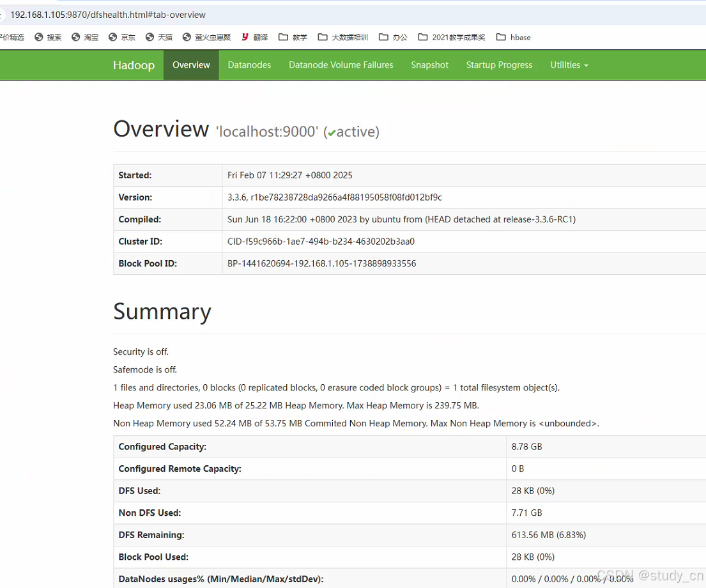This screenshot has width=706, height=588.
Task: Click the Non DFS Used: label
Action: click(x=150, y=513)
